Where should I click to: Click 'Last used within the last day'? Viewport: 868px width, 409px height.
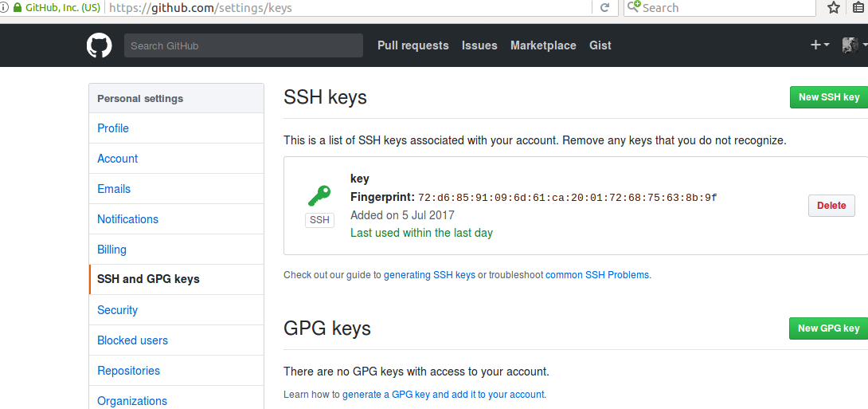pos(421,233)
